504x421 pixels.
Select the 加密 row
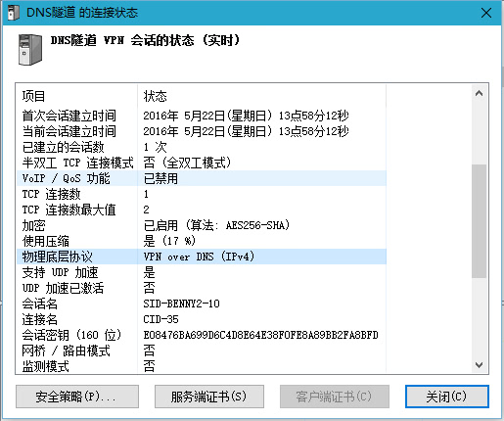tap(202, 225)
